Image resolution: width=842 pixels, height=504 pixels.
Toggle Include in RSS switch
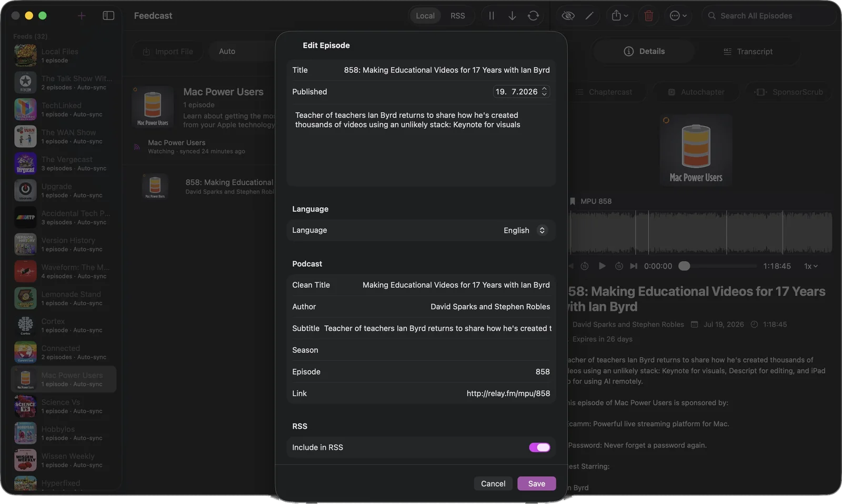coord(539,447)
